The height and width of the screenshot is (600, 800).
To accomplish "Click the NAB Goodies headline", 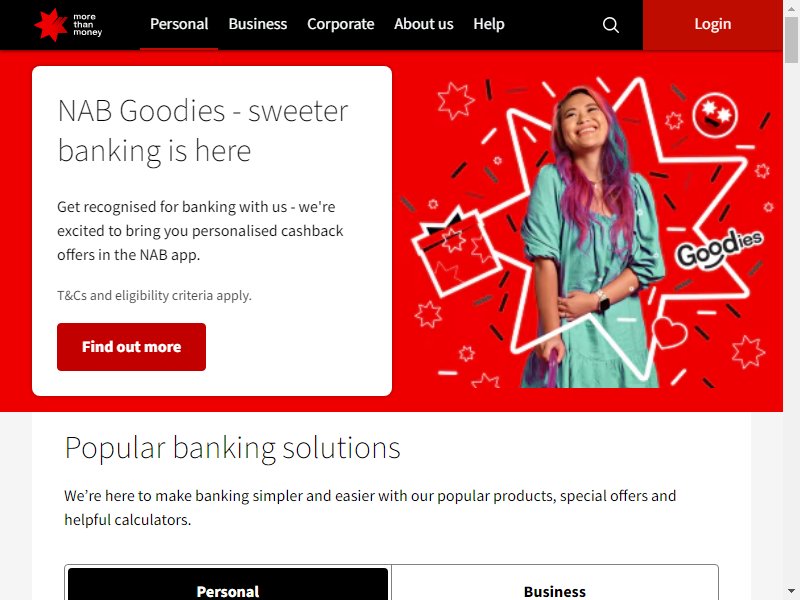I will click(x=203, y=131).
